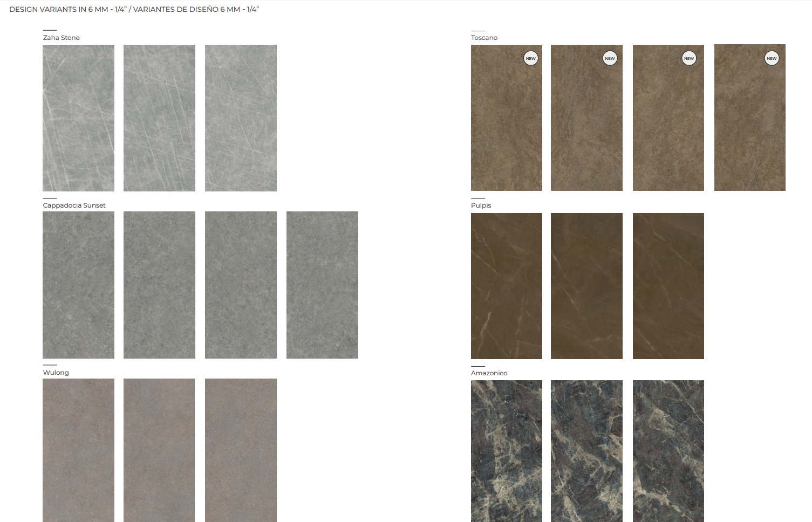
Task: Select the second Cappadocia Sunset variant
Action: click(x=159, y=285)
